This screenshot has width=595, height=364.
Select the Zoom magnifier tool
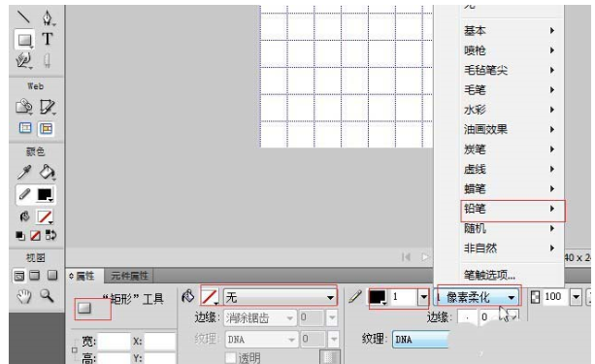(47, 295)
